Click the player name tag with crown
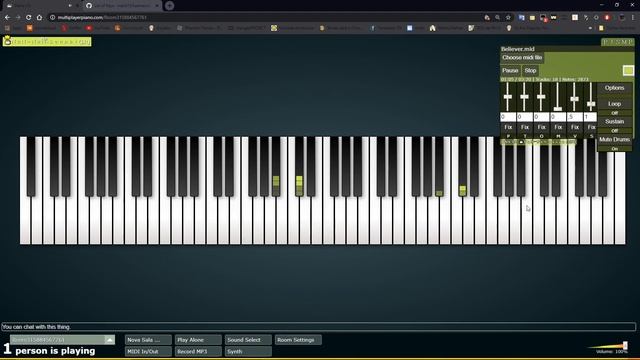 point(47,42)
